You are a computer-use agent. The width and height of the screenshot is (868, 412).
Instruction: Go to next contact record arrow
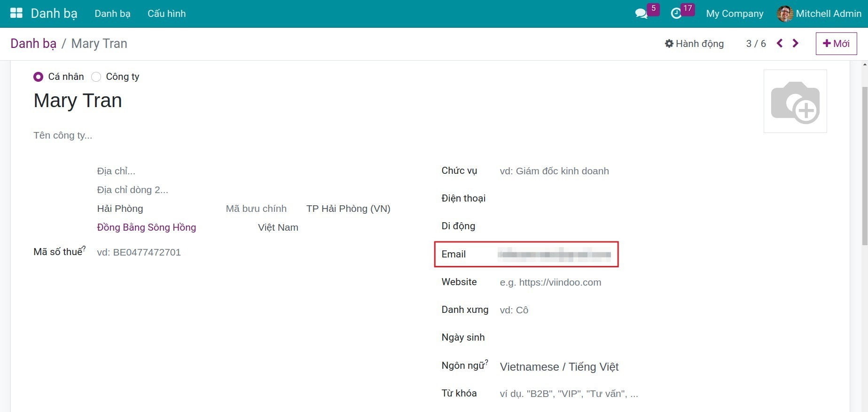[795, 43]
